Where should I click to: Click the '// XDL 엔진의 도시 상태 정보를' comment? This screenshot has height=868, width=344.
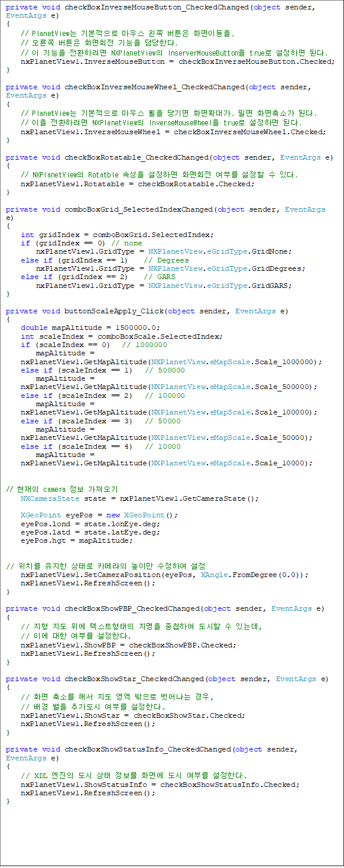pos(134,776)
